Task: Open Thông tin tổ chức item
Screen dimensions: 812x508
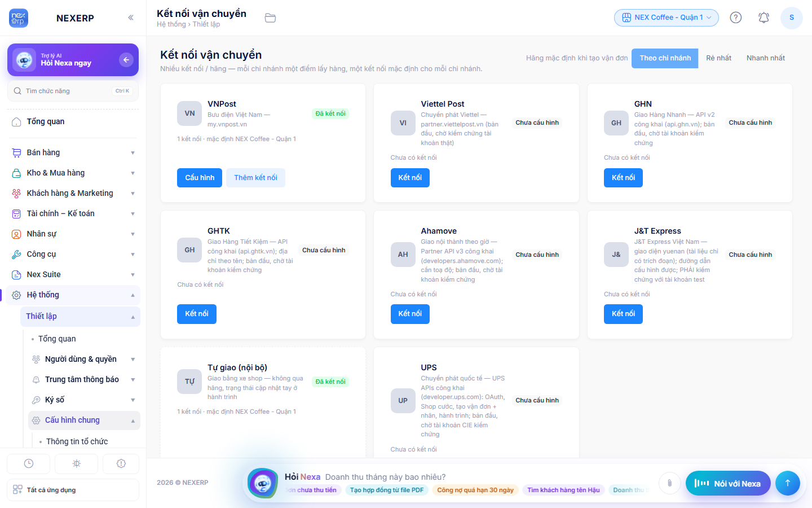Action: tap(77, 441)
